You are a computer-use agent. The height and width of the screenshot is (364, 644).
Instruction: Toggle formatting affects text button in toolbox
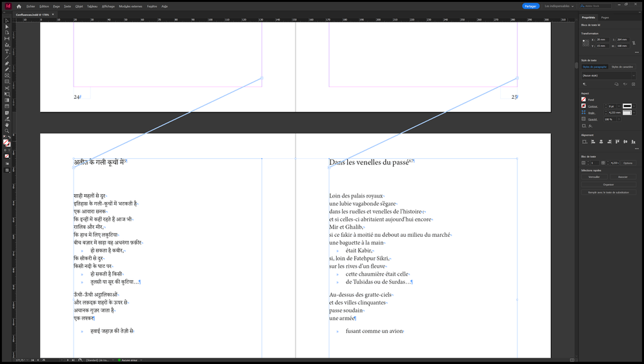(8, 150)
